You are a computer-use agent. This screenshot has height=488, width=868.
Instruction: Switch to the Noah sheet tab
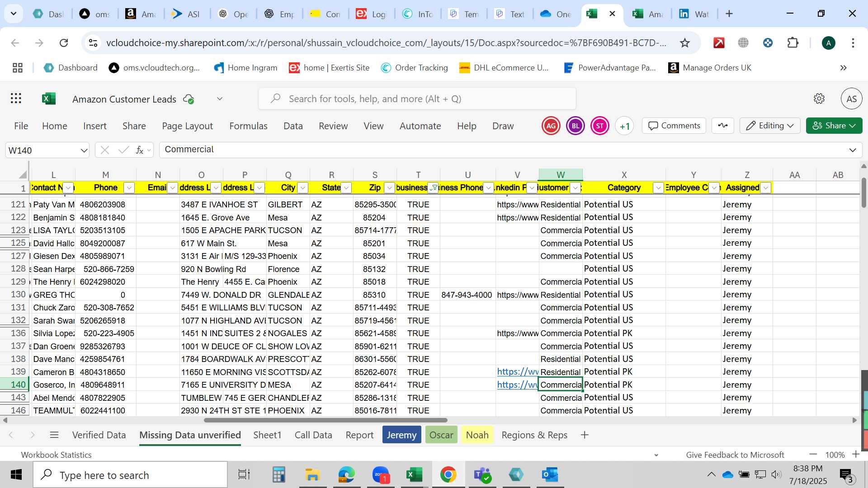pos(477,435)
